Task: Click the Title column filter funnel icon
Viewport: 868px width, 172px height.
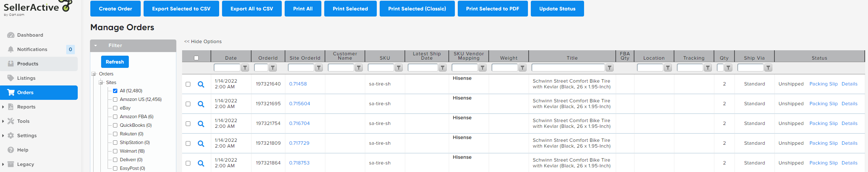Action: tap(610, 68)
